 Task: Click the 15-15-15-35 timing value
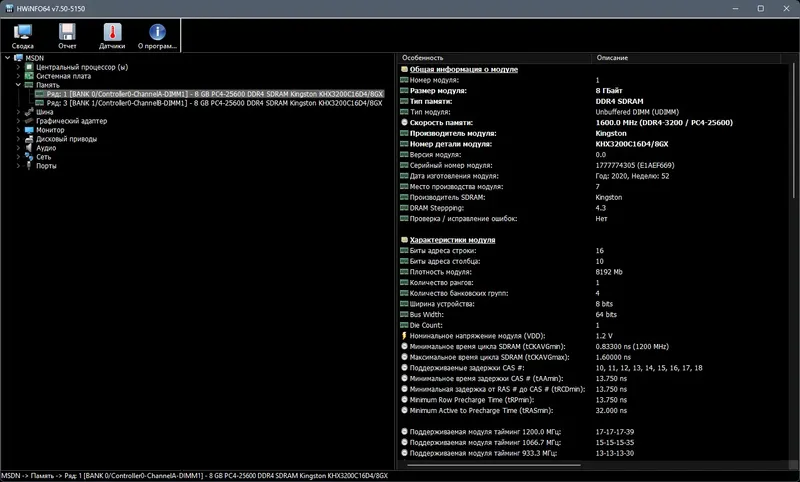point(614,442)
